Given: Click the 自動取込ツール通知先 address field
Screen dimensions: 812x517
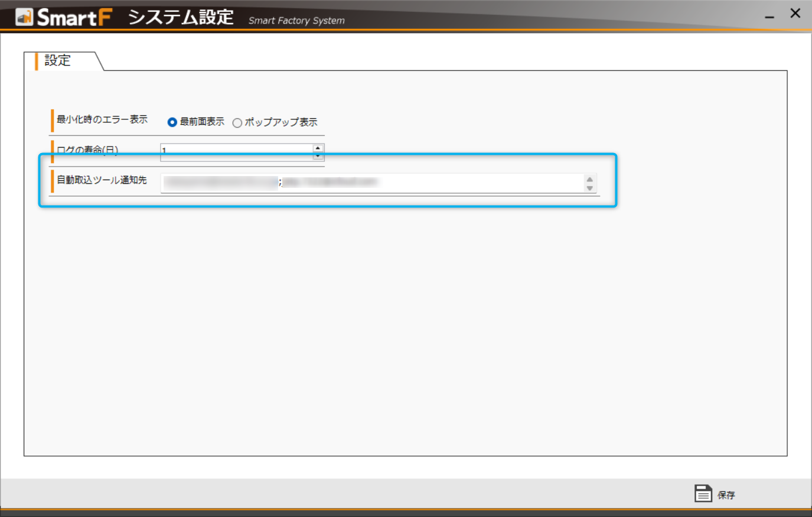Looking at the screenshot, I should (x=372, y=183).
